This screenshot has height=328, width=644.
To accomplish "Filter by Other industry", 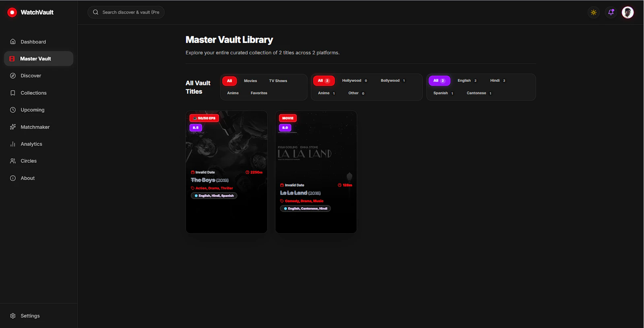I will click(356, 93).
